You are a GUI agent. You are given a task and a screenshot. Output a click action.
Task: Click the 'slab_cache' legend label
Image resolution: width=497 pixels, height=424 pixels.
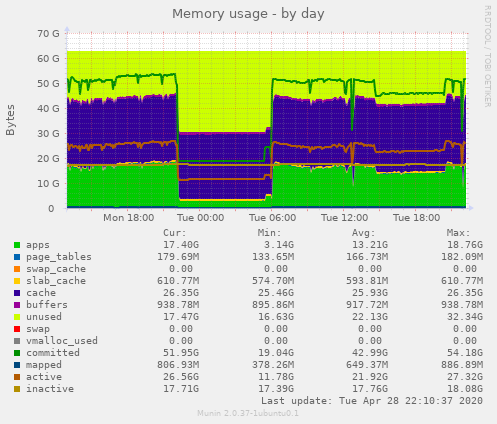pyautogui.click(x=56, y=281)
